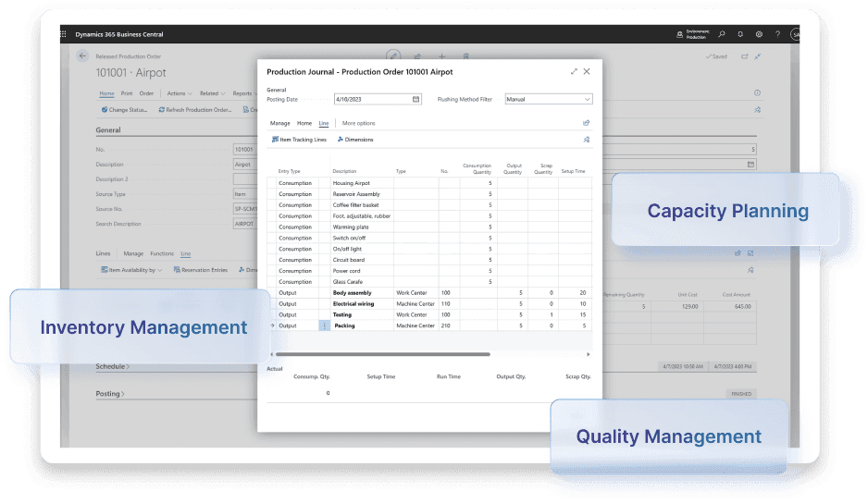Select More options in the journal menu

pyautogui.click(x=359, y=123)
